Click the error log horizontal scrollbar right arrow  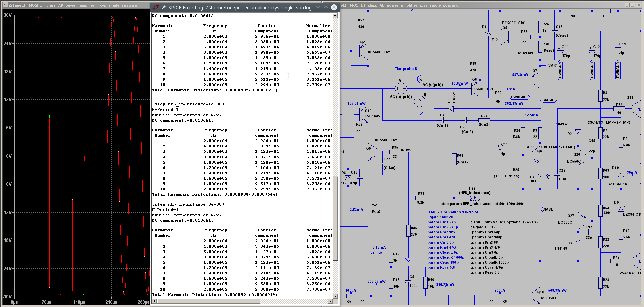pos(330,301)
